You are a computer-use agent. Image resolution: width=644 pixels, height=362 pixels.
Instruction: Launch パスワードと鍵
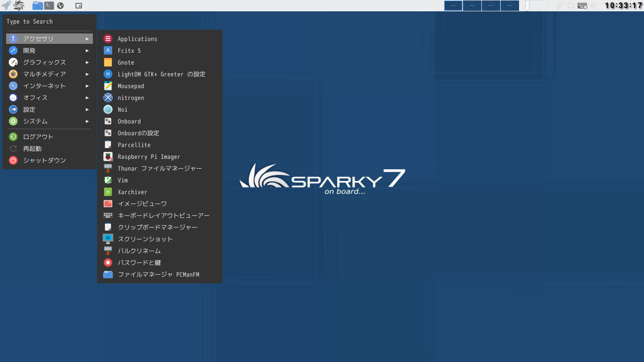(159, 263)
